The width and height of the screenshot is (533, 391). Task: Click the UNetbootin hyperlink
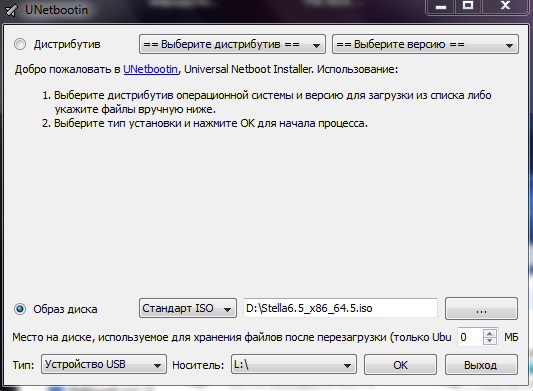click(x=150, y=69)
